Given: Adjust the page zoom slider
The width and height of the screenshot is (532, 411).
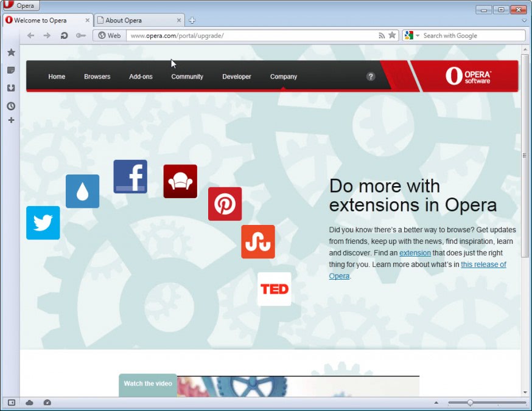Looking at the screenshot, I should click(x=469, y=402).
